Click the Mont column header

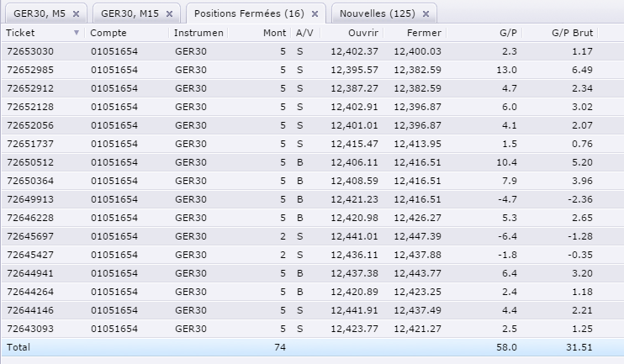[273, 33]
